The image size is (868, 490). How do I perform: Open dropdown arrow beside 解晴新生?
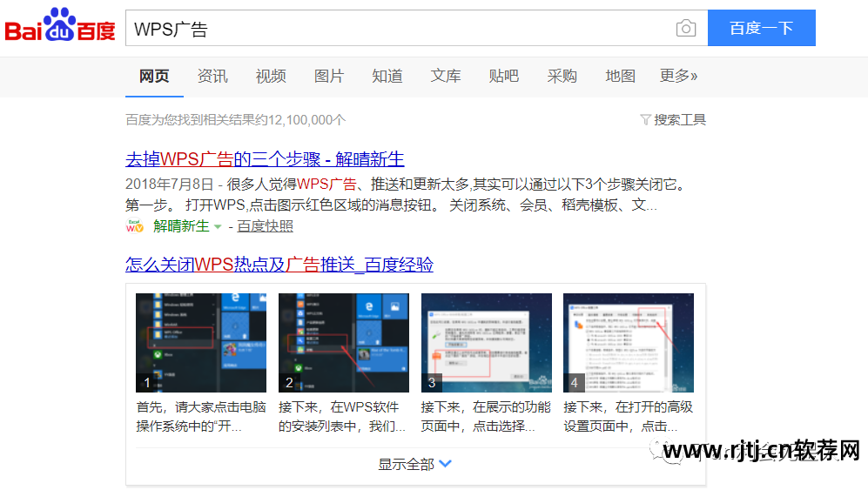tap(218, 227)
